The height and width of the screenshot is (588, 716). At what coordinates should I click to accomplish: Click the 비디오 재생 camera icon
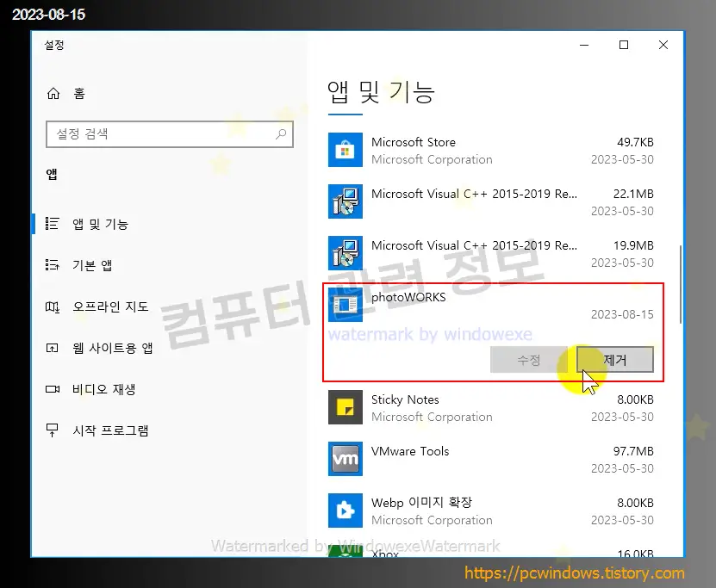tap(53, 389)
